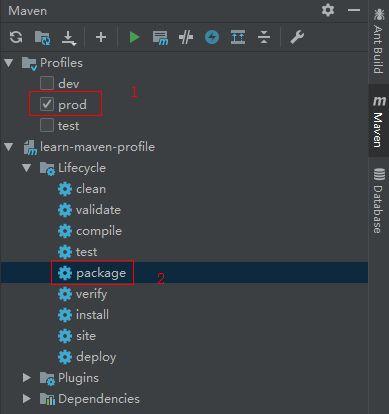Add a Maven project with plus icon
The height and width of the screenshot is (414, 389).
coord(101,37)
